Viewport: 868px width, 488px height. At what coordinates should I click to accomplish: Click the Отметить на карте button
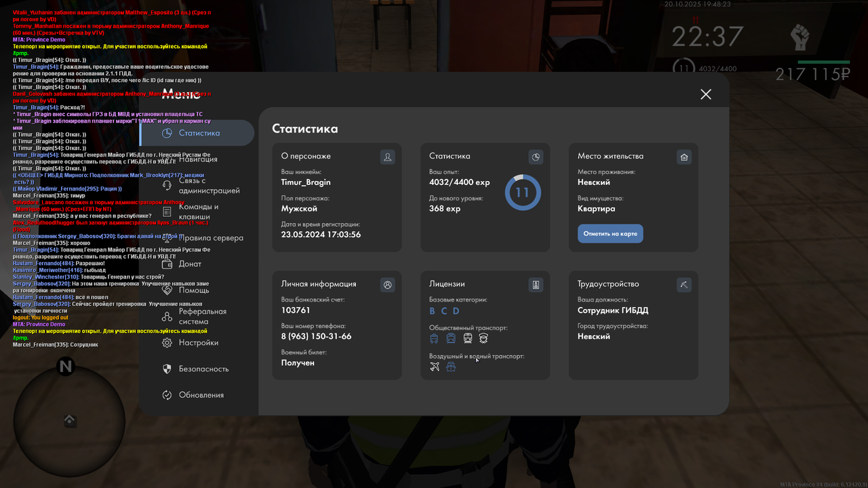pos(610,234)
